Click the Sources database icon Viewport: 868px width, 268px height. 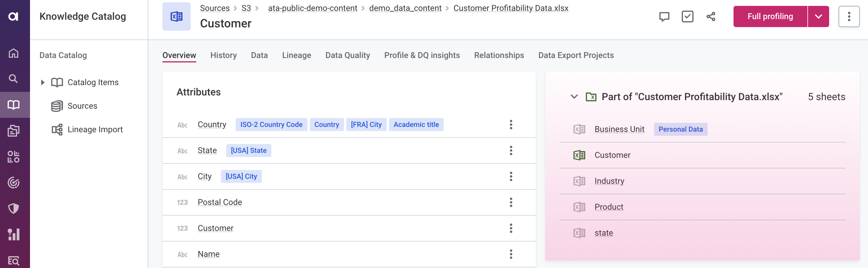[57, 106]
